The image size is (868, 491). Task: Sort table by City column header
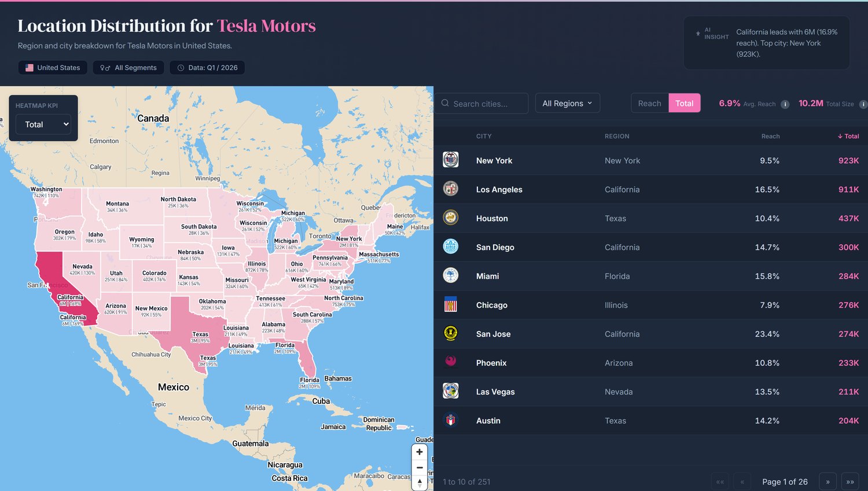pos(484,136)
